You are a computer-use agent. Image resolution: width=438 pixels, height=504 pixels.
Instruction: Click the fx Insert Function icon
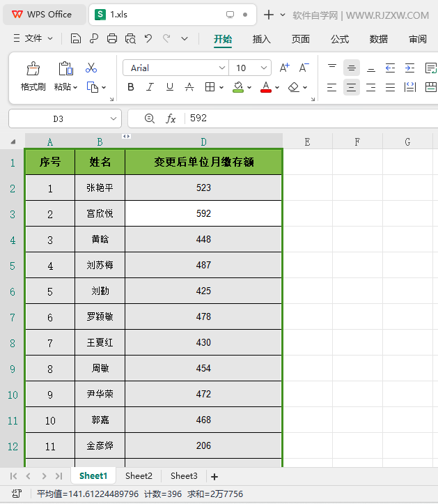point(171,119)
